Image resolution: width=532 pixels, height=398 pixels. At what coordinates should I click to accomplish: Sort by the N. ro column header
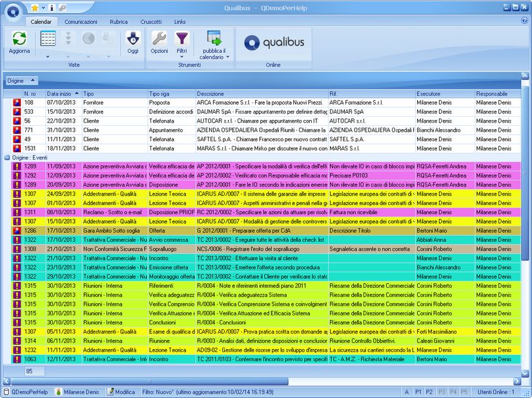[x=34, y=94]
